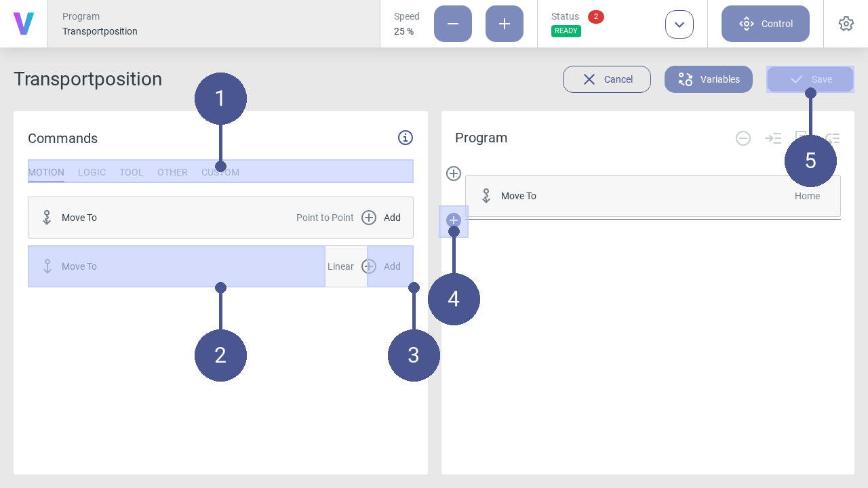868x488 pixels.
Task: Click the indent icon in Program header
Action: (x=773, y=138)
